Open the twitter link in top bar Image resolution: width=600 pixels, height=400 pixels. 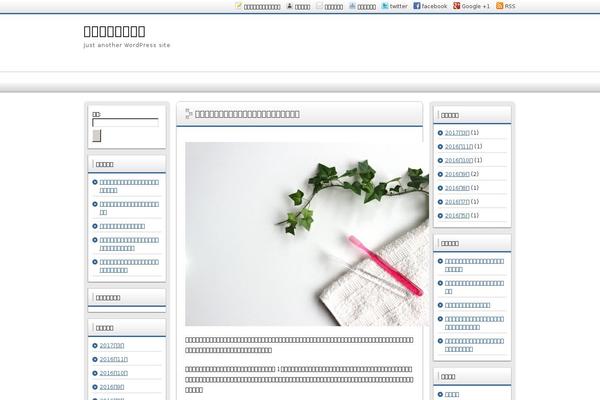coord(395,6)
